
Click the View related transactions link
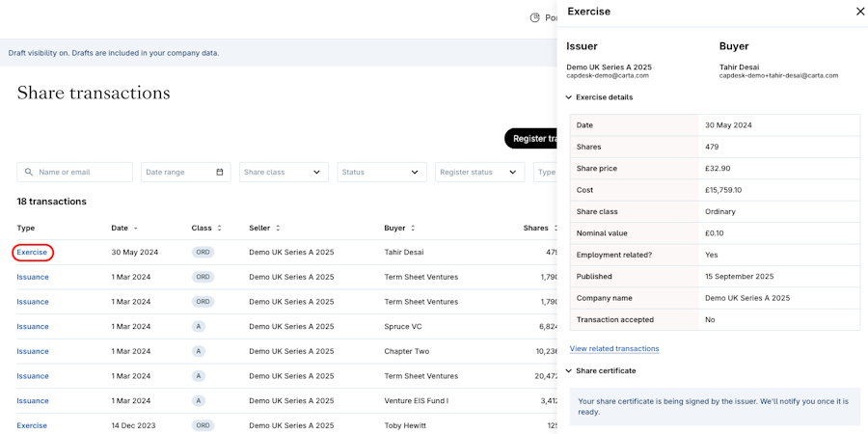tap(614, 349)
